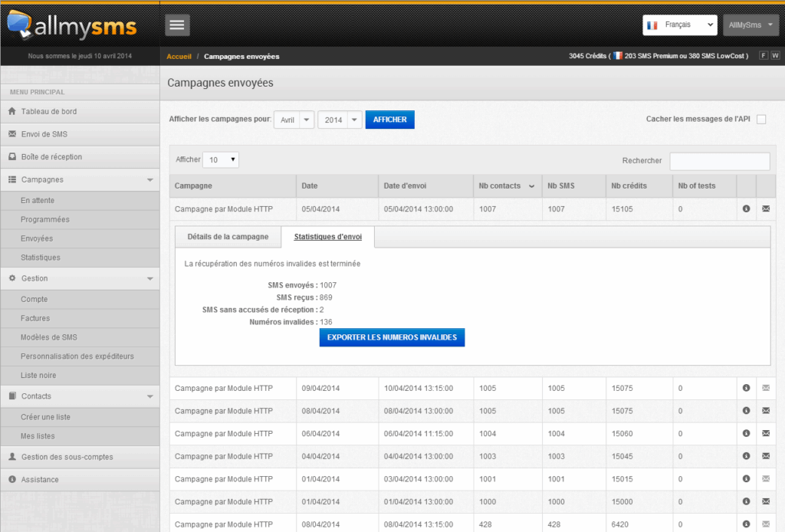Sort by Date column header

[x=337, y=186]
